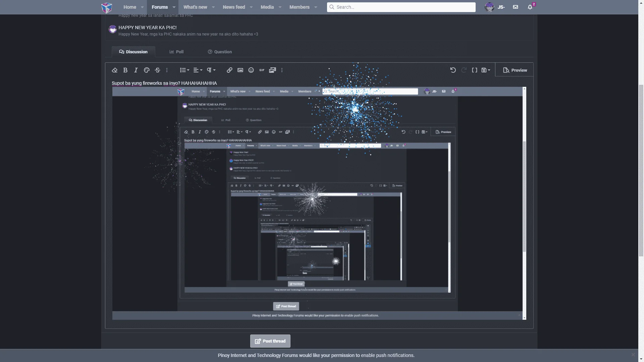
Task: Click the magnifier icon in search box
Action: [332, 7]
